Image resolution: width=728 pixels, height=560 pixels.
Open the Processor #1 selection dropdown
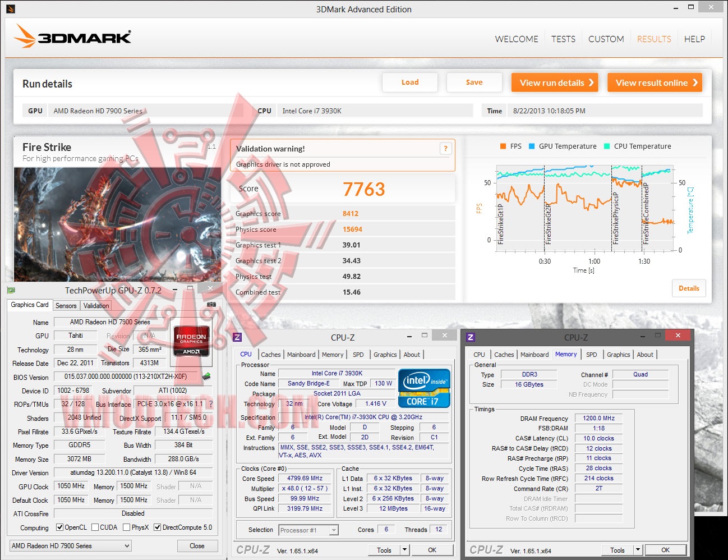308,530
